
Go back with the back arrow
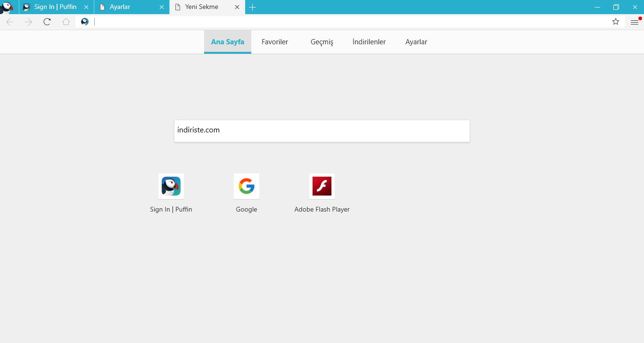point(9,22)
